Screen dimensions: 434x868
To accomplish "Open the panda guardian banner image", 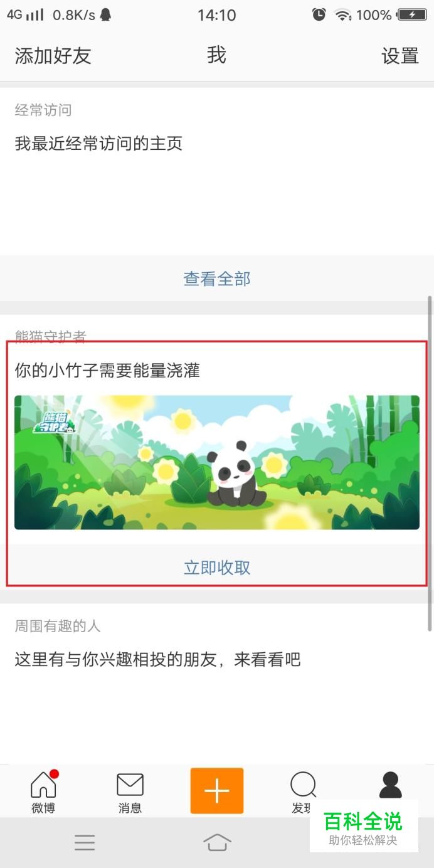I will [217, 462].
